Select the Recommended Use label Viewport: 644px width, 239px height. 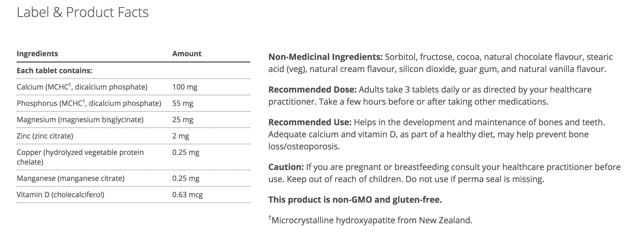click(310, 122)
